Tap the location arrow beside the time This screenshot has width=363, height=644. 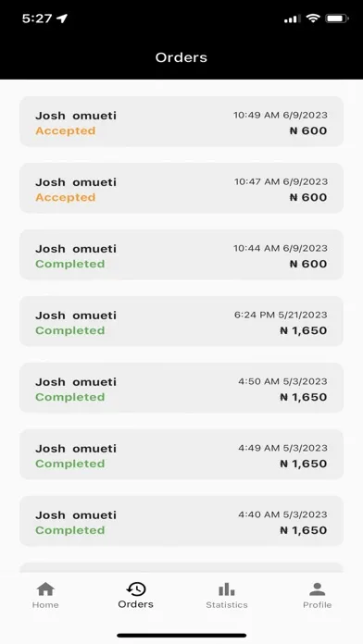point(62,19)
